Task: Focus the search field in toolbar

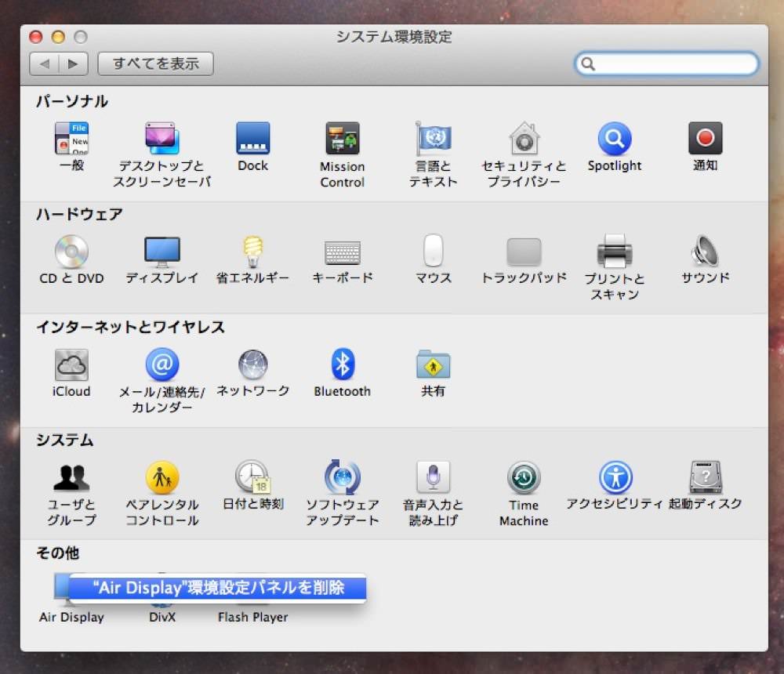Action: 667,63
